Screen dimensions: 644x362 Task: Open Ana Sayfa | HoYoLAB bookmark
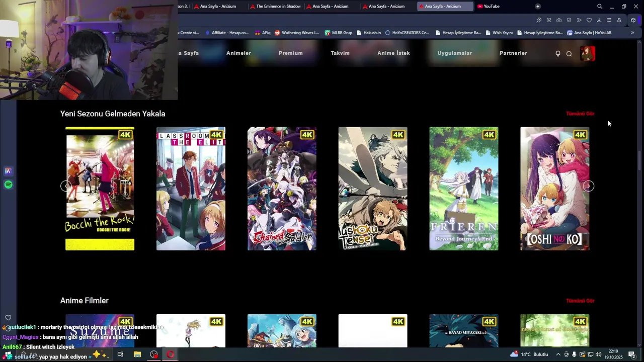pyautogui.click(x=589, y=33)
